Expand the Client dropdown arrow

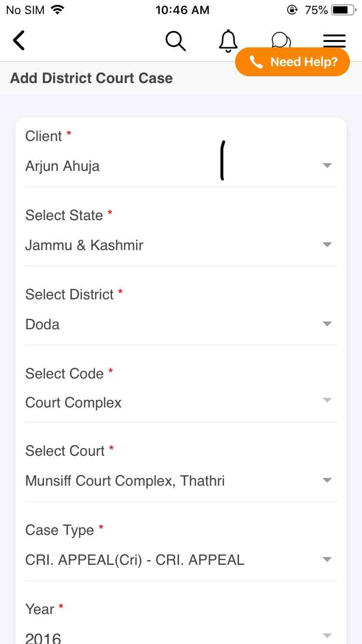tap(327, 166)
